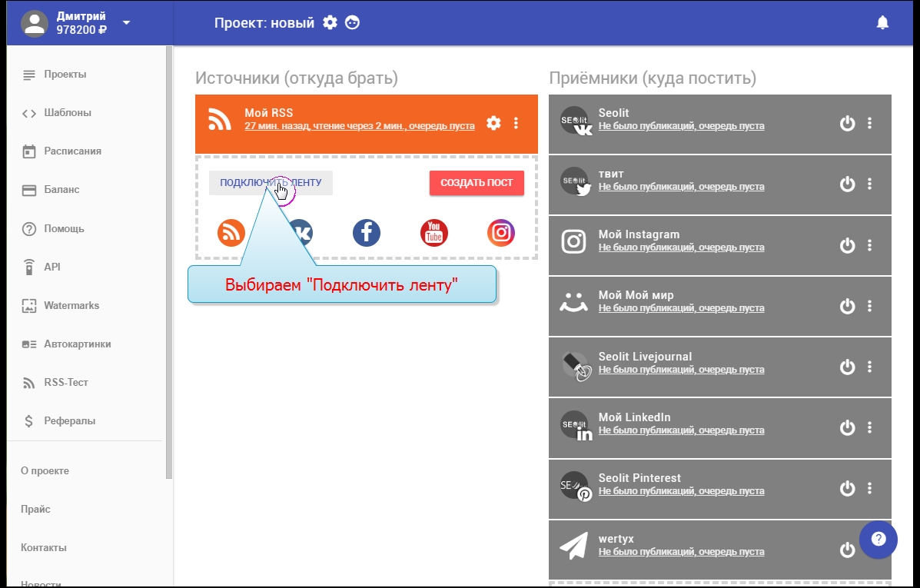Image resolution: width=920 pixels, height=588 pixels.
Task: Click the Facebook source icon
Action: [367, 232]
